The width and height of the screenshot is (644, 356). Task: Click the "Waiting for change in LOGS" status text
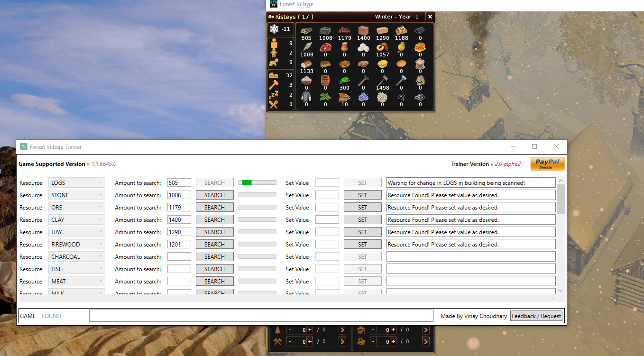coord(456,183)
